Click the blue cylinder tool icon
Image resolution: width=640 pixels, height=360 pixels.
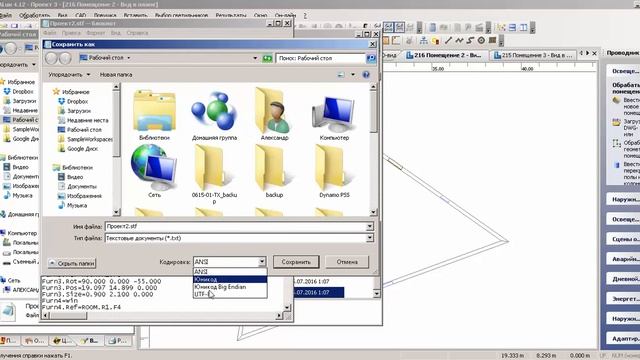pos(432,28)
